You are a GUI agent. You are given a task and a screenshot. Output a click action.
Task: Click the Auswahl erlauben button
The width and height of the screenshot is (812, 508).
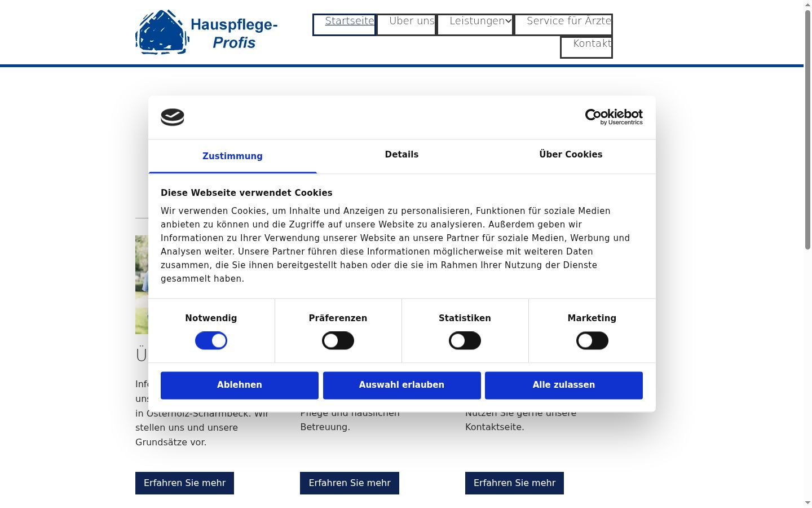click(402, 386)
